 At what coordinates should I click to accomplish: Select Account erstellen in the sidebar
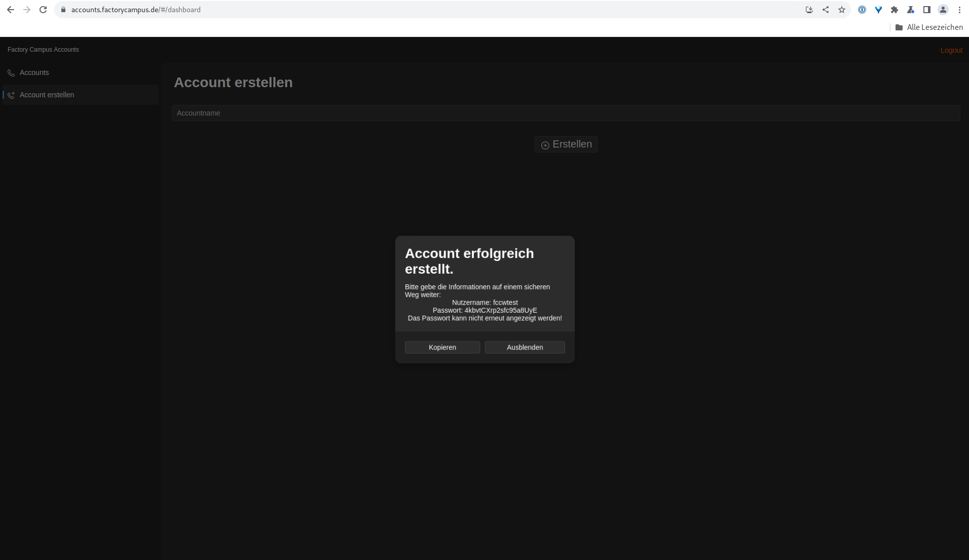coord(47,95)
